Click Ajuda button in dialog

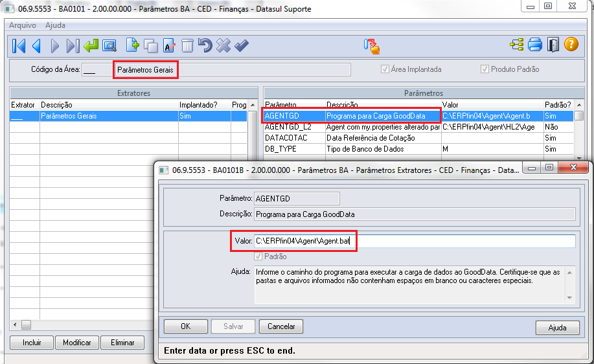pos(557,328)
